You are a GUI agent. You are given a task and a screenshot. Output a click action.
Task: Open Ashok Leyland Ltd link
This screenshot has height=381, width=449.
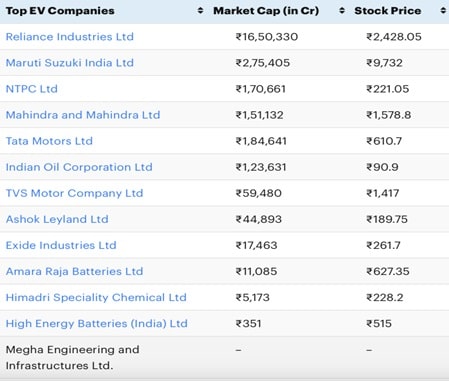click(x=57, y=219)
